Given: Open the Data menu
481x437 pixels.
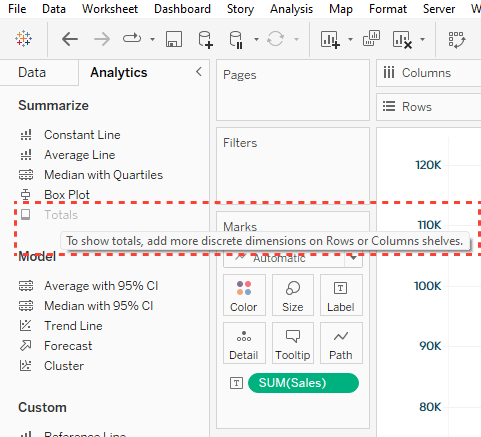Looking at the screenshot, I should 54,9.
